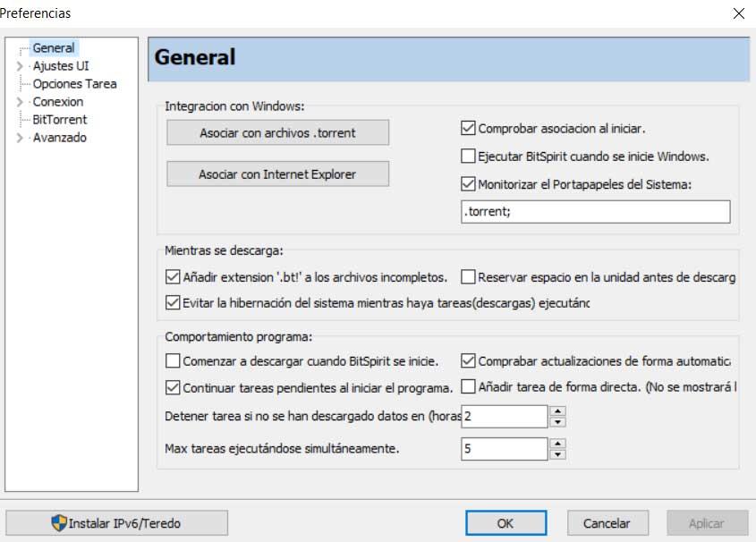This screenshot has width=756, height=542.
Task: Enable Reservar espacio en la unidad checkbox
Action: coord(468,277)
